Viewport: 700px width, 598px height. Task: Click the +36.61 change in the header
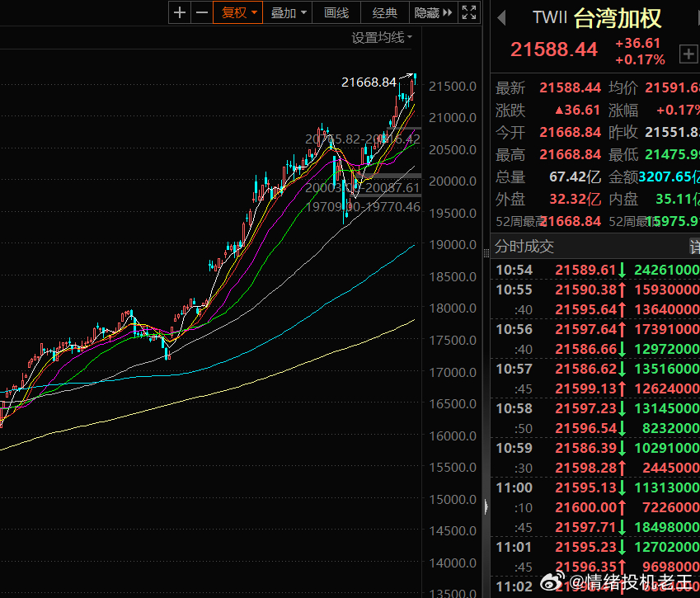coord(637,44)
